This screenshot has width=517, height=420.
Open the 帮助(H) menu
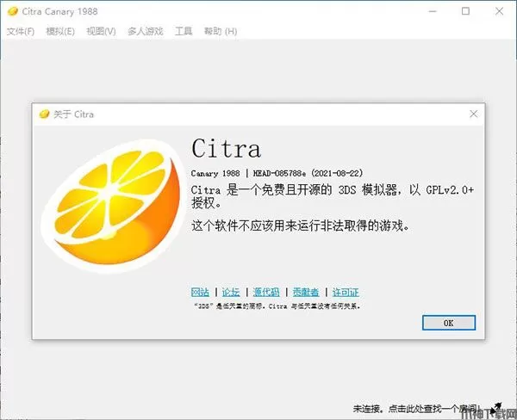coord(221,31)
